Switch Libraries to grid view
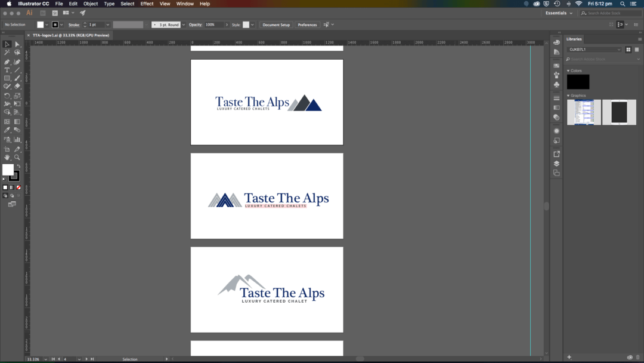This screenshot has height=363, width=644. 628,50
